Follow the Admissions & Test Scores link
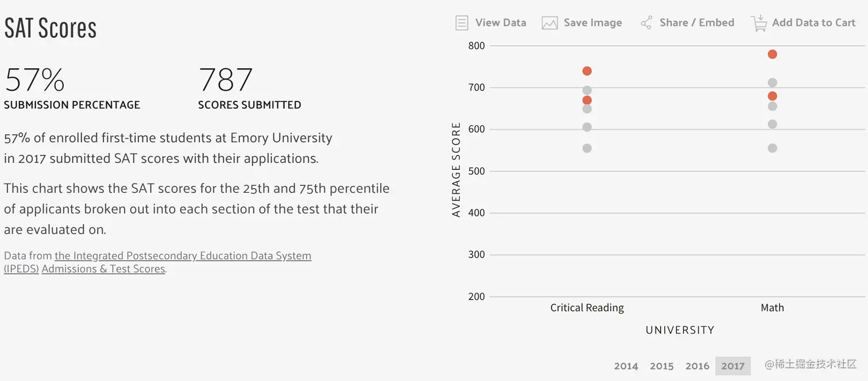This screenshot has height=381, width=868. [103, 269]
